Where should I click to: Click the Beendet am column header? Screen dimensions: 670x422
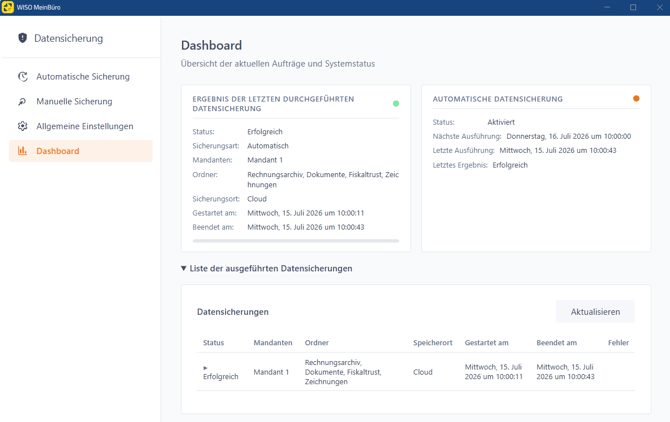[x=556, y=343]
